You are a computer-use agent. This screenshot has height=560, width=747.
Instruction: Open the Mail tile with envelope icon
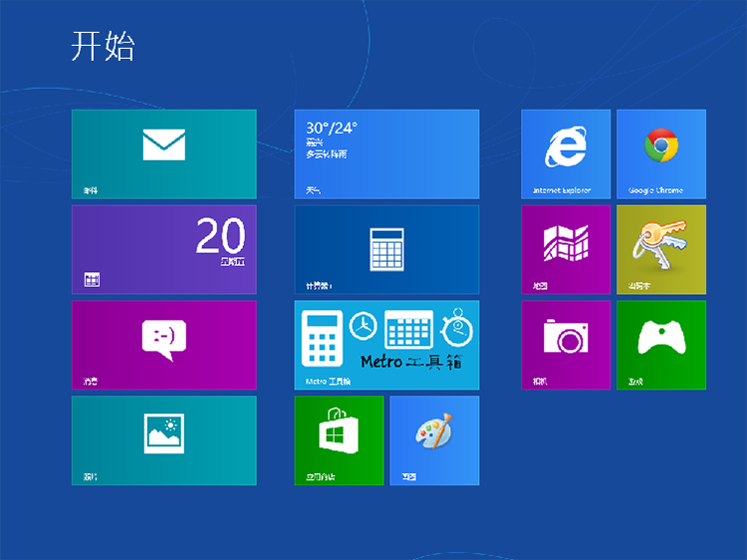click(x=164, y=153)
